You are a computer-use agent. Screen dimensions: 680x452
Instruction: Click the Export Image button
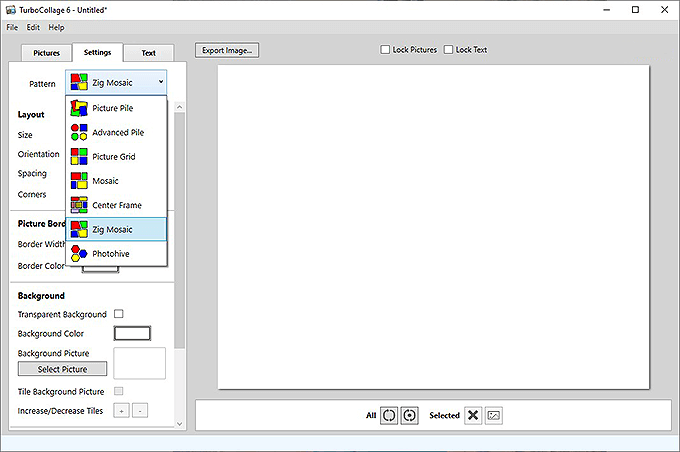227,50
